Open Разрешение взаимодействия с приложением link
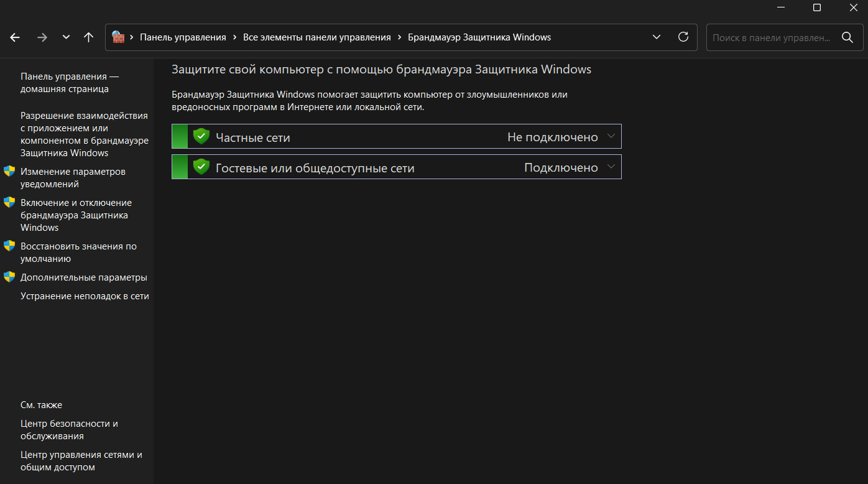Viewport: 868px width, 484px height. pyautogui.click(x=85, y=134)
